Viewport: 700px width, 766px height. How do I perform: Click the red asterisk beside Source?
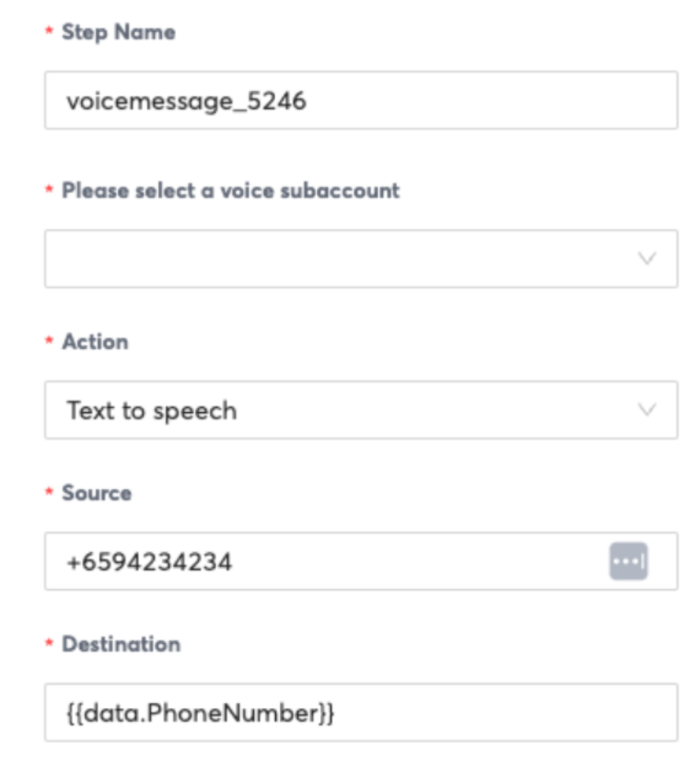(x=49, y=493)
